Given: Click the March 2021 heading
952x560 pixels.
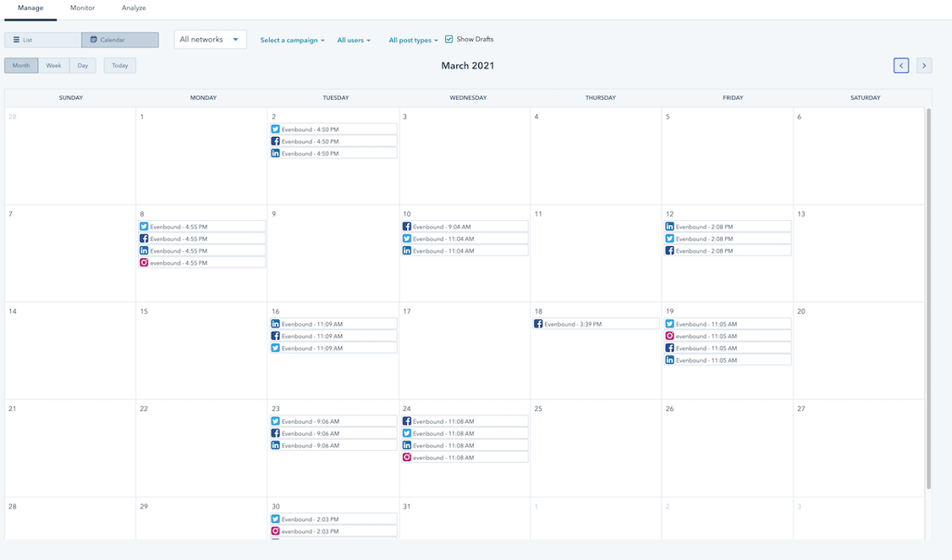Looking at the screenshot, I should tap(467, 65).
